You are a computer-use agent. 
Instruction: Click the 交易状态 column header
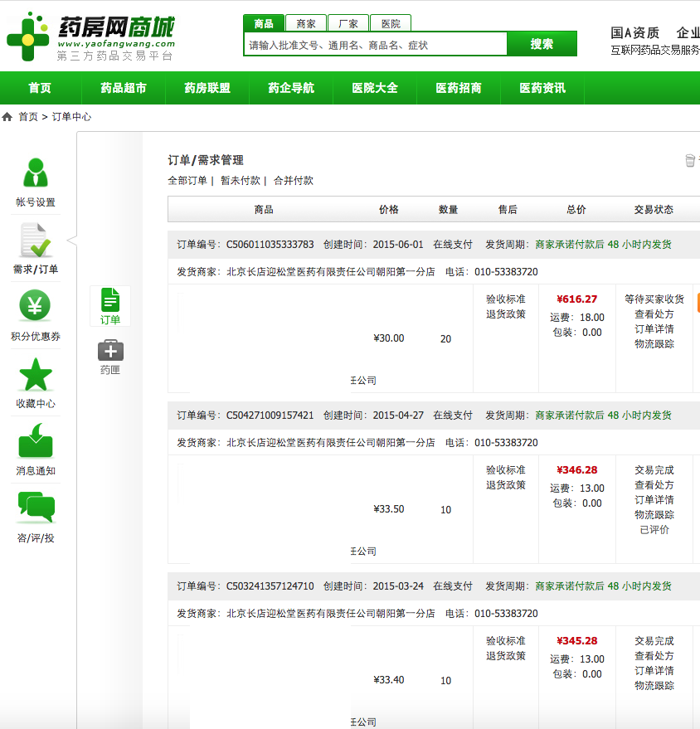click(654, 209)
